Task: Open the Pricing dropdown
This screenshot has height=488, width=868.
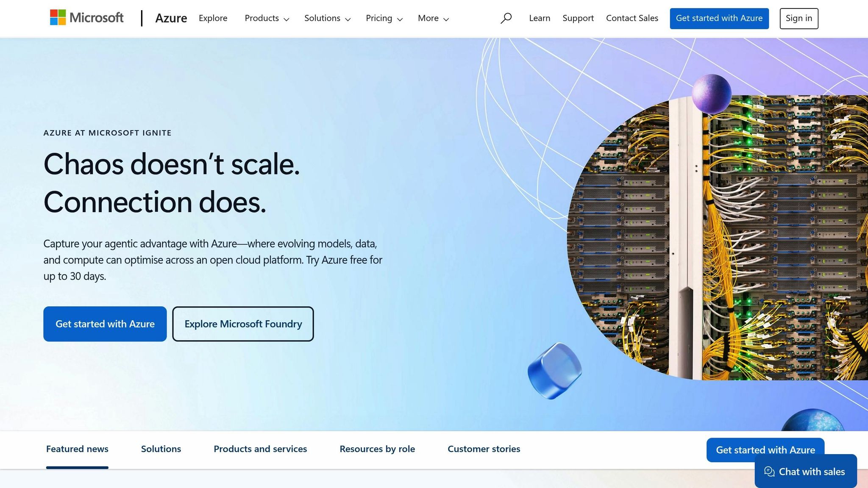Action: click(x=384, y=18)
